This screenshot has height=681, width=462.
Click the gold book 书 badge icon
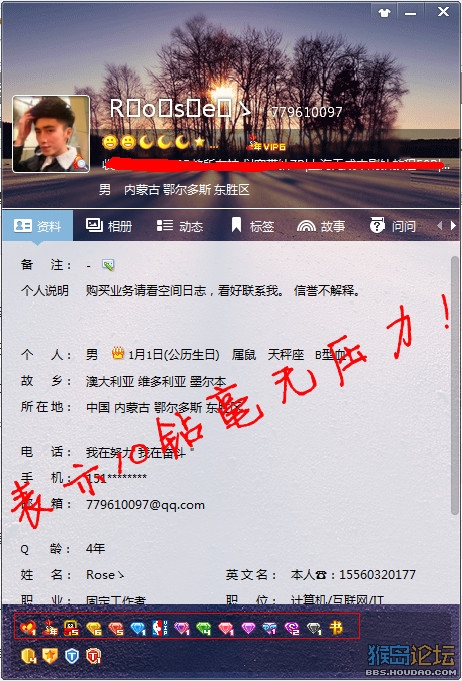click(336, 628)
